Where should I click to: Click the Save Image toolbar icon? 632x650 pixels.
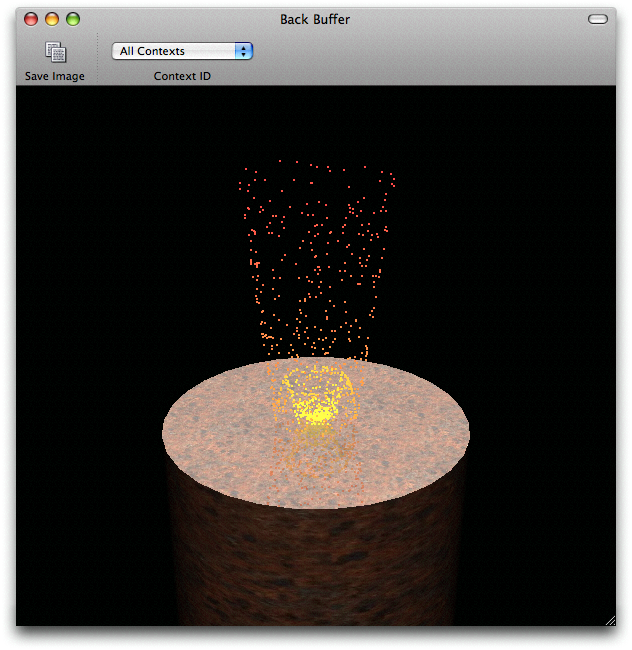point(55,52)
